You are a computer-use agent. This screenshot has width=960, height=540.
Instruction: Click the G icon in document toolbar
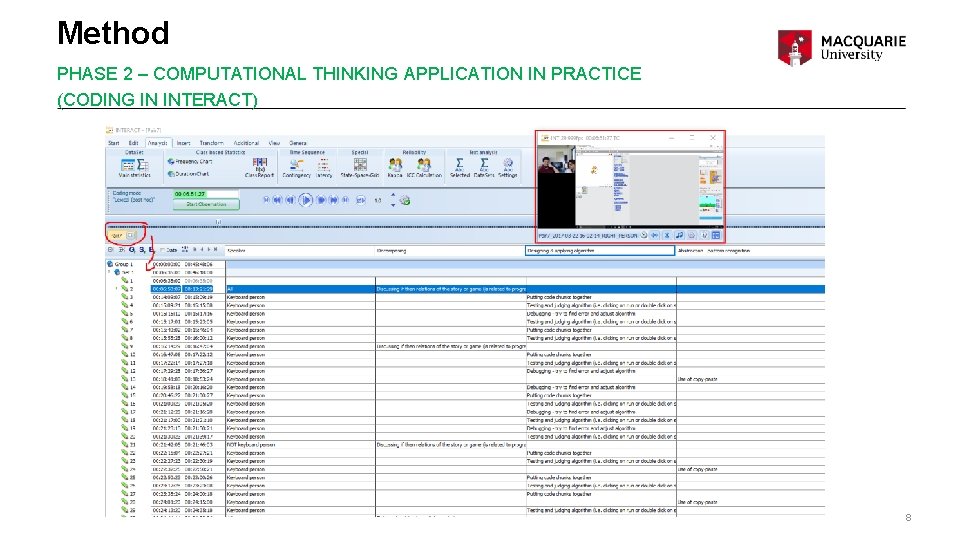click(132, 250)
